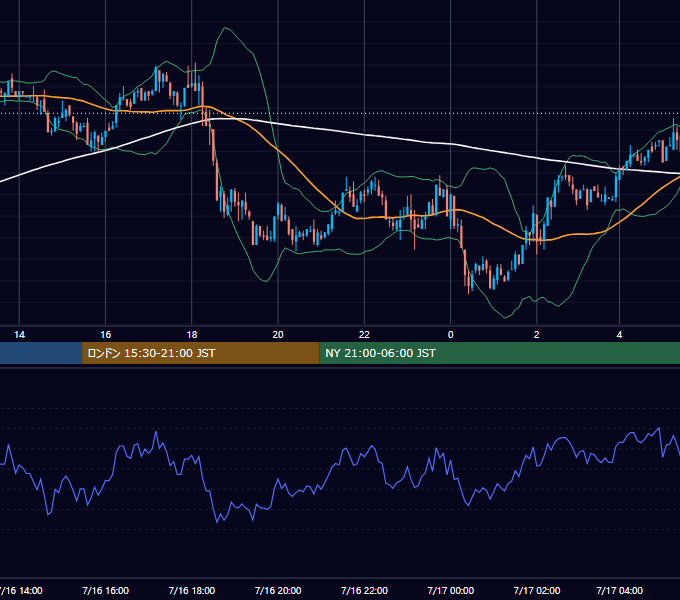Click the 7/16 18:00 time label

(x=192, y=590)
